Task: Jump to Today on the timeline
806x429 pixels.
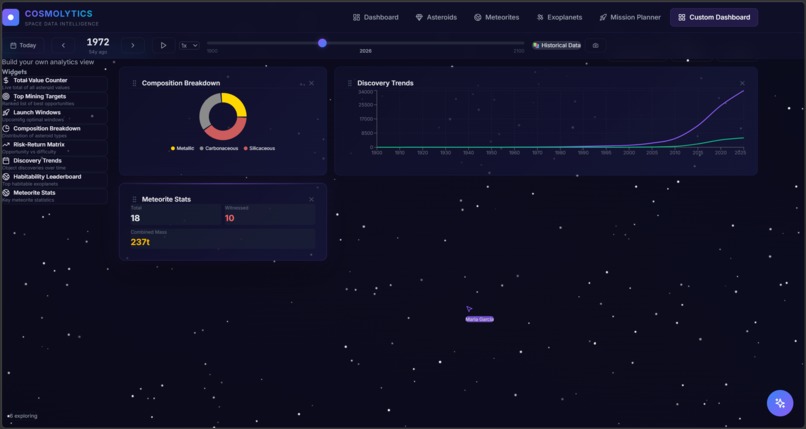Action: 23,45
